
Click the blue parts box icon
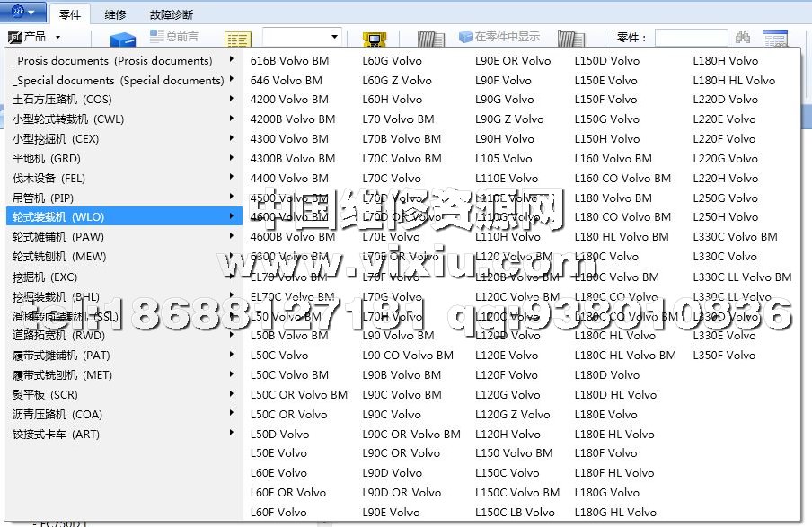click(x=122, y=40)
